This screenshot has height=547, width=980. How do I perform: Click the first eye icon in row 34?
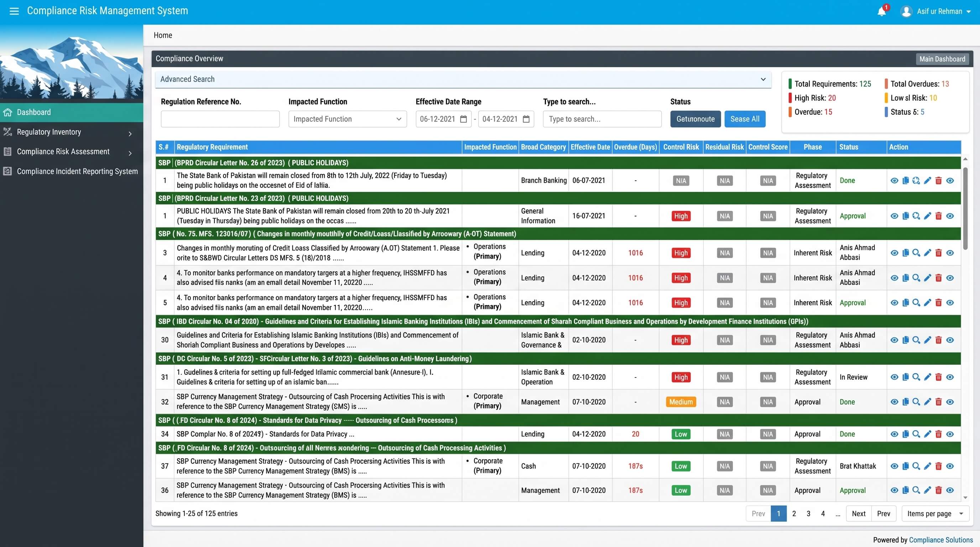pyautogui.click(x=895, y=434)
